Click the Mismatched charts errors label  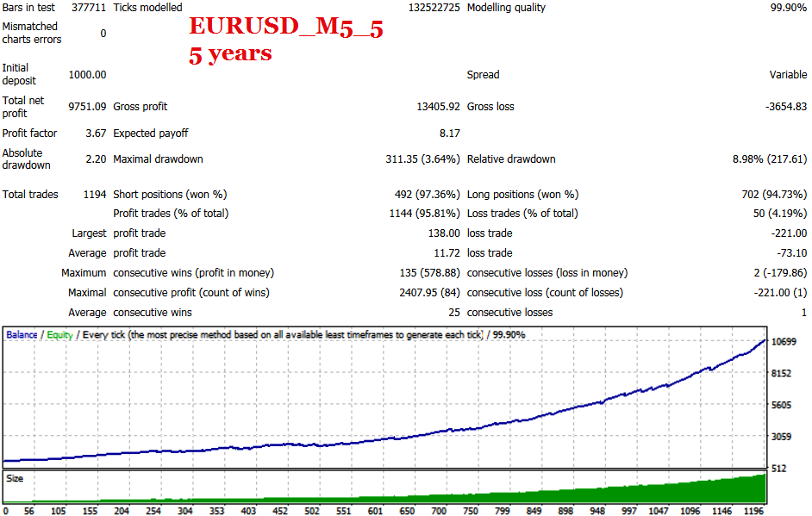click(x=32, y=33)
